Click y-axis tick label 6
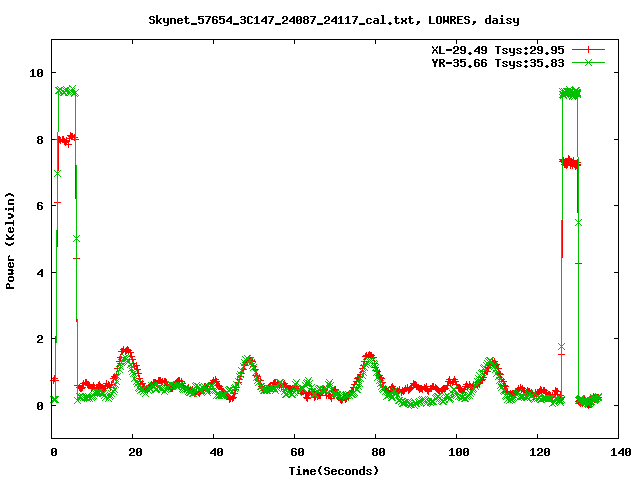The width and height of the screenshot is (640, 480). point(40,206)
